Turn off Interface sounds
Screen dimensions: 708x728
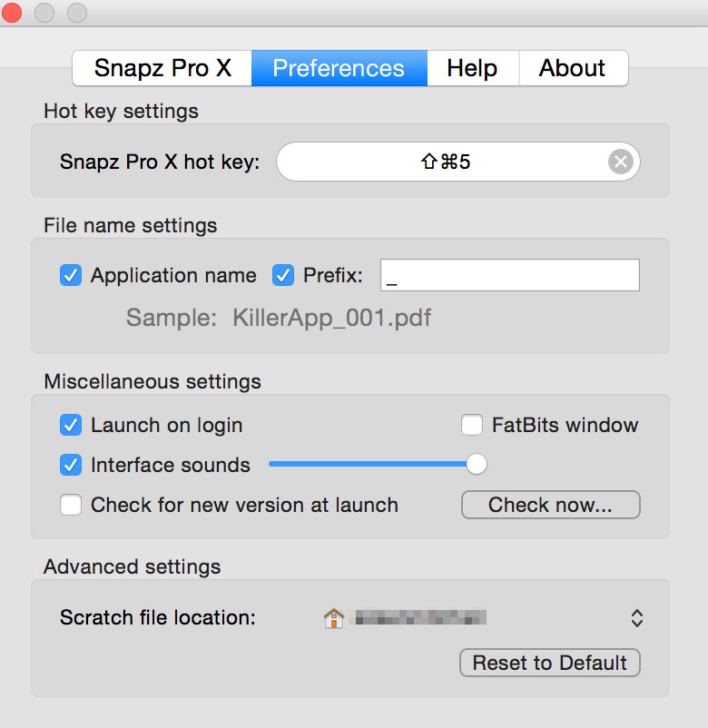coord(71,465)
